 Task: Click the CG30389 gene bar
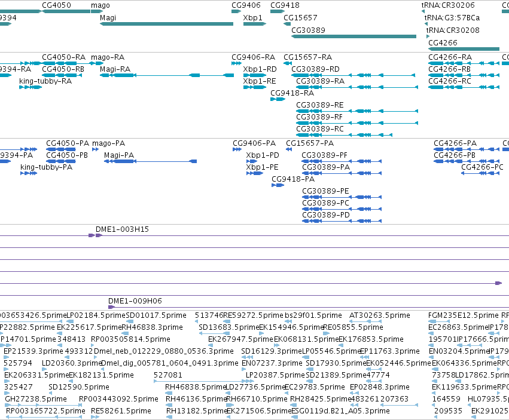point(354,36)
